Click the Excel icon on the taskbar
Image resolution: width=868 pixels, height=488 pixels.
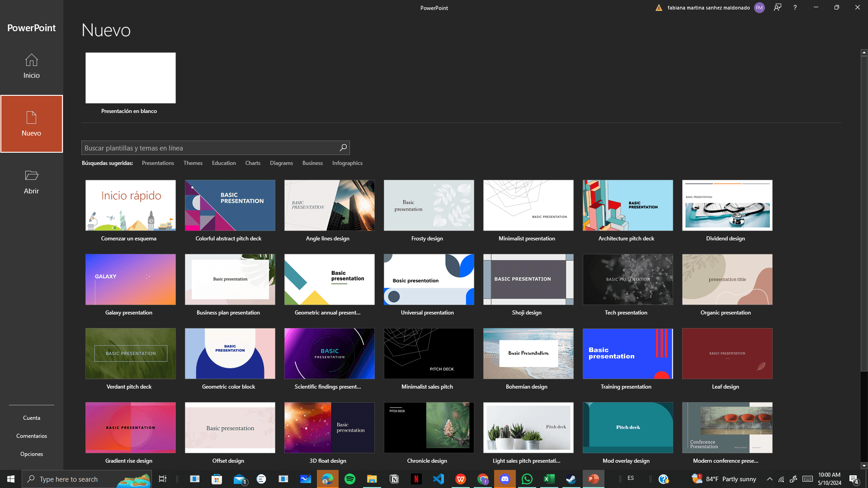click(549, 479)
